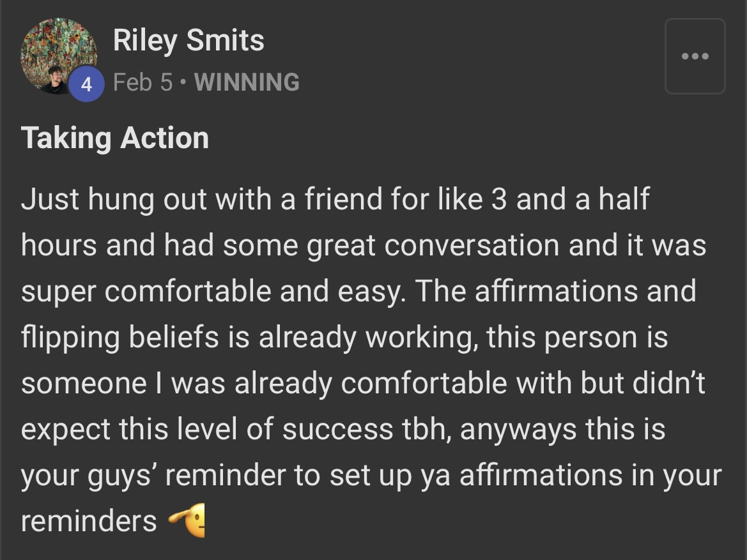Open the WINNING category label
Image resolution: width=747 pixels, height=560 pixels.
(247, 82)
